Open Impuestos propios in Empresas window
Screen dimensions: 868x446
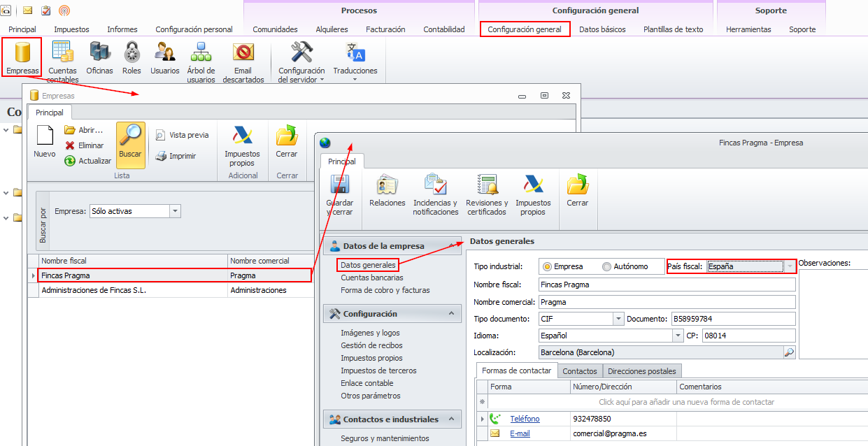click(242, 145)
